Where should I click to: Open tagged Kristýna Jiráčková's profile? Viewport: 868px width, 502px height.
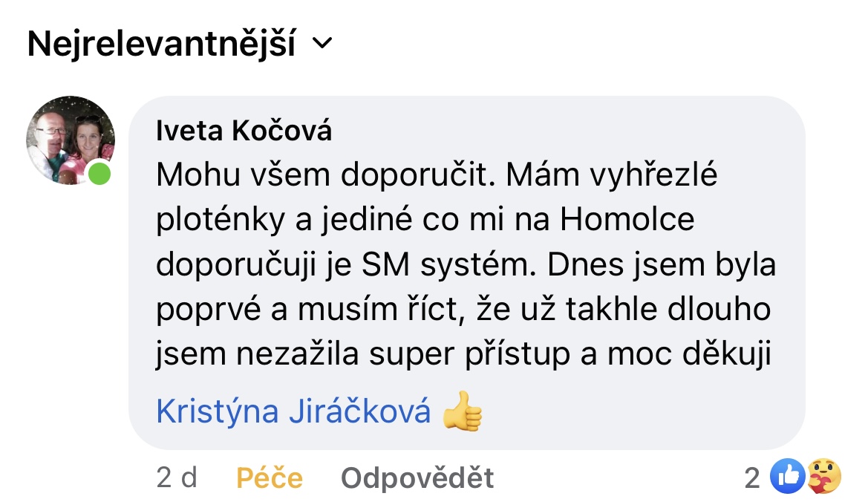(x=293, y=411)
